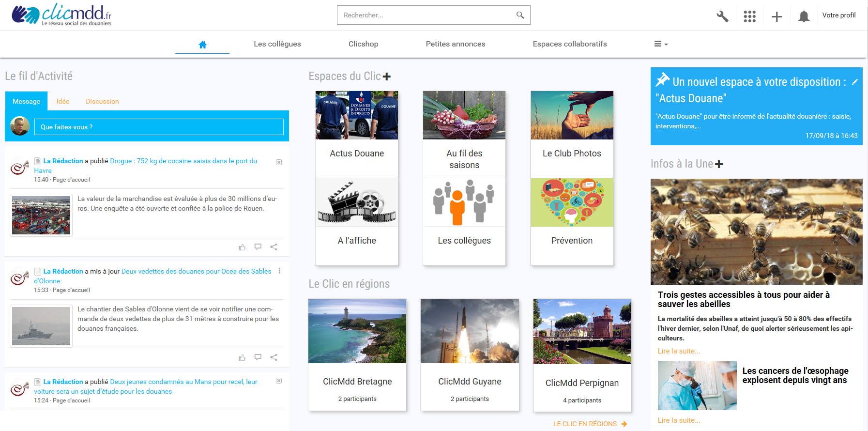Screen dimensions: 868x431
Task: Like the cocaine seizure post
Action: point(242,247)
